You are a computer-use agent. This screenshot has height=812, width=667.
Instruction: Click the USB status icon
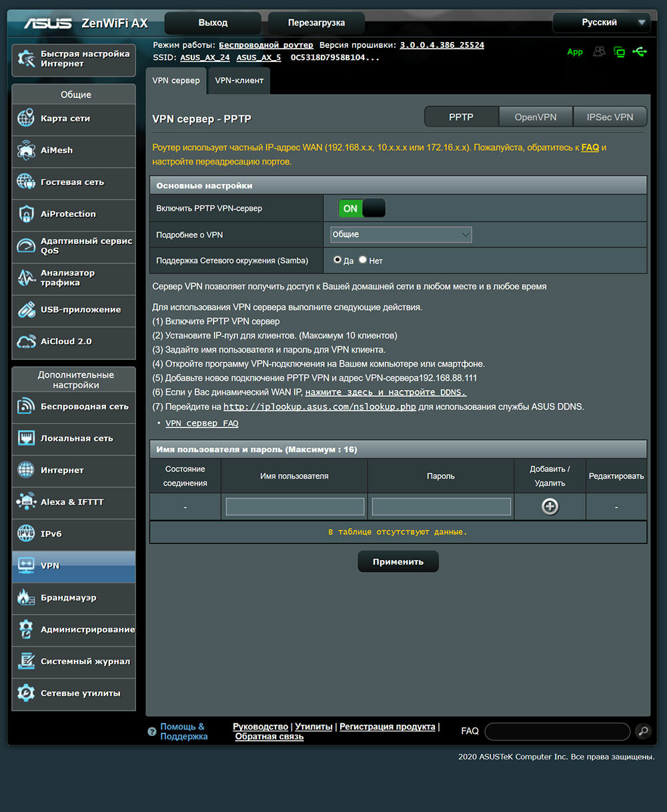tap(640, 51)
